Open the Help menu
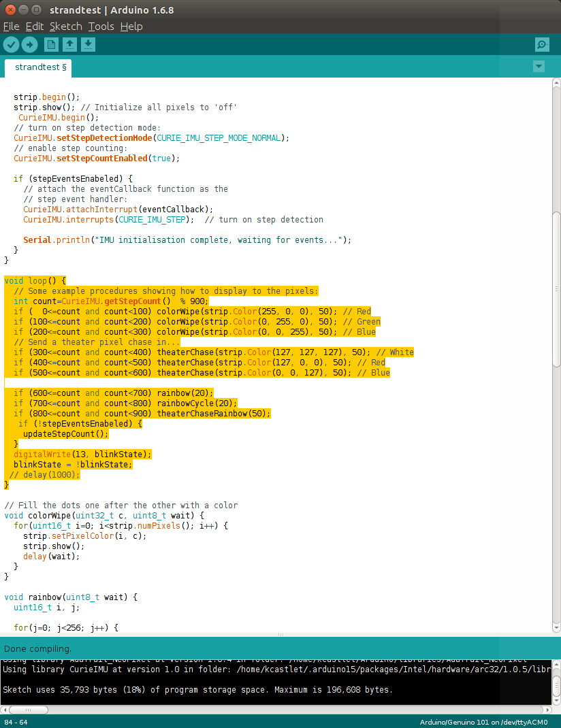 131,27
